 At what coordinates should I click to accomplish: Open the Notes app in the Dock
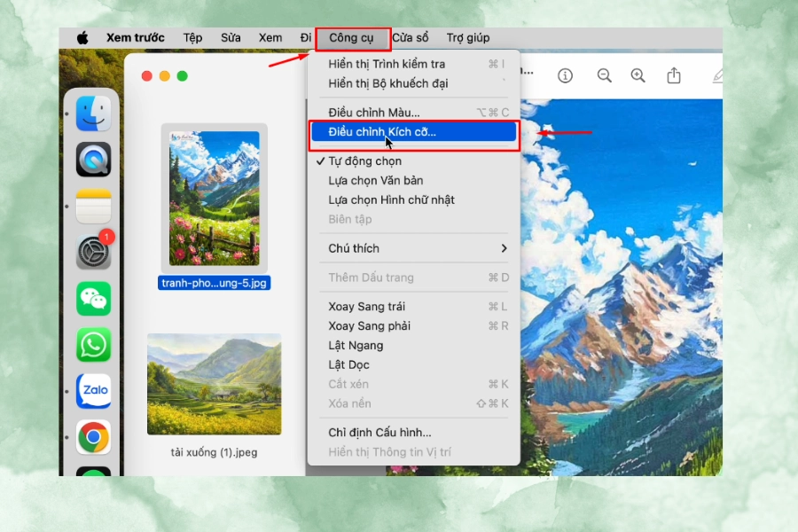94,207
